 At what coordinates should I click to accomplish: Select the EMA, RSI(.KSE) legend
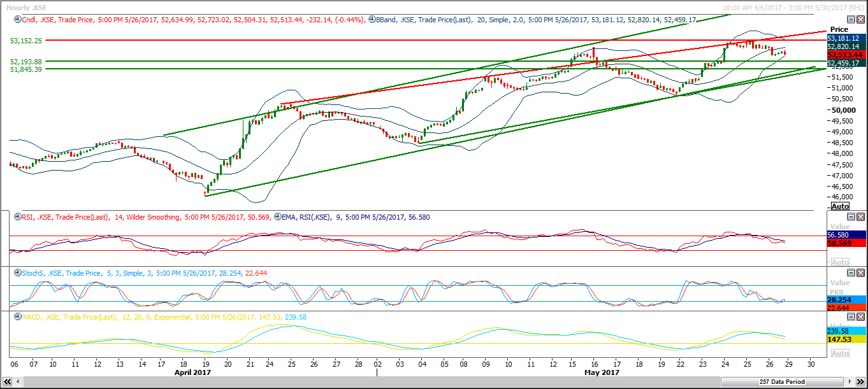pyautogui.click(x=356, y=217)
